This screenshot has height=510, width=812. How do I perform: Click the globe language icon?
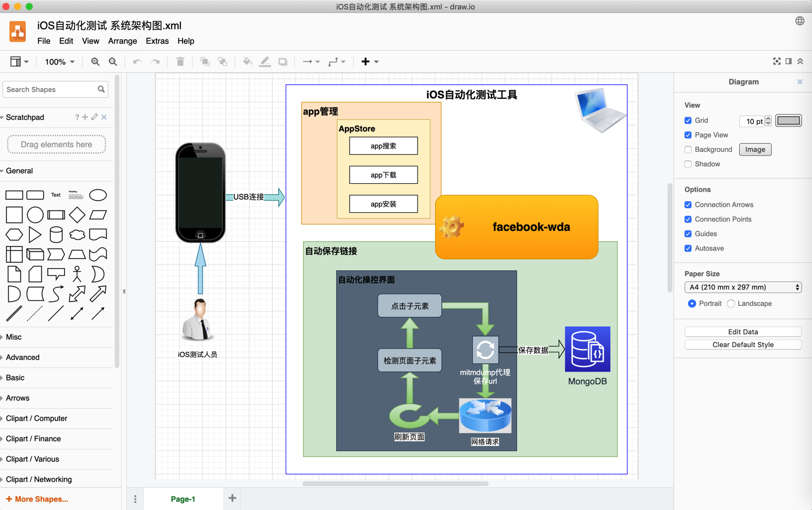coord(800,21)
